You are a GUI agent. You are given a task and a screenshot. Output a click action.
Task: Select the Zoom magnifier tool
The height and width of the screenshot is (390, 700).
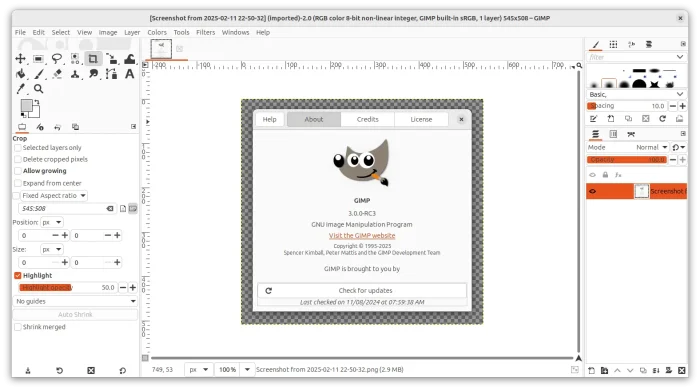coord(39,89)
